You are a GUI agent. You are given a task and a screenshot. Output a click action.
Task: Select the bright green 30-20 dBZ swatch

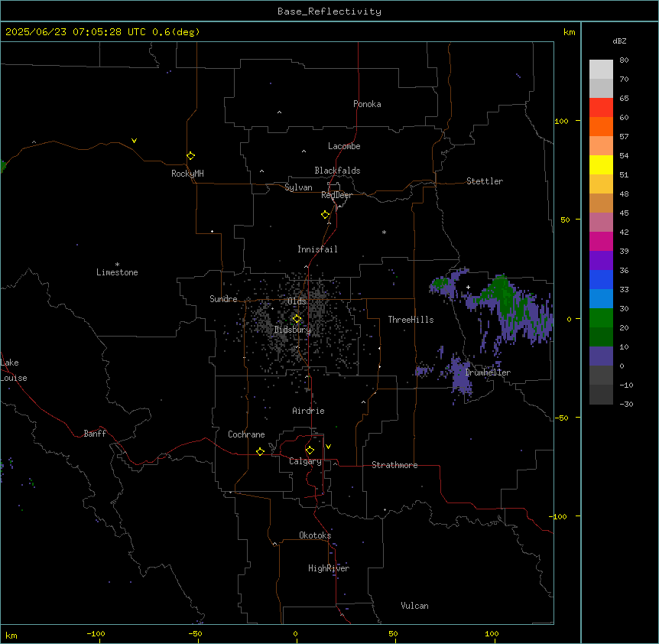point(601,318)
